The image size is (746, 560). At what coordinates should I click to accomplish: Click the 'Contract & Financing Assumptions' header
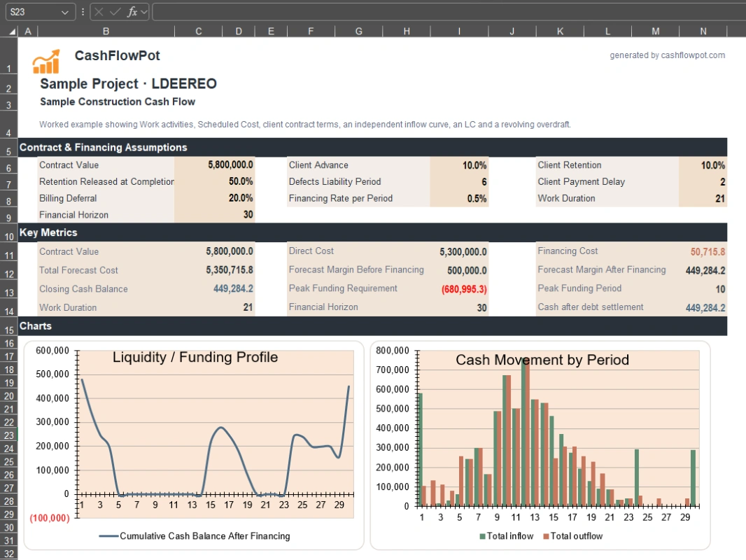[x=104, y=148]
